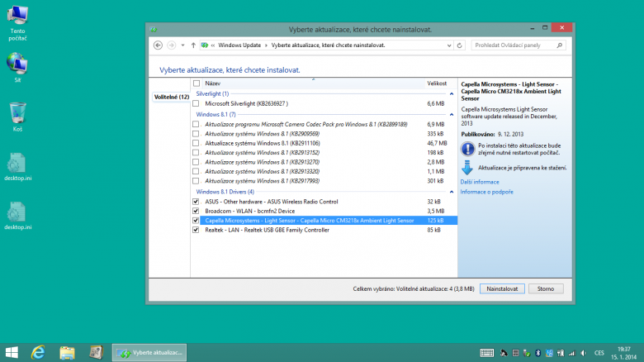Viewport: 644px width, 362px height.
Task: Open the Další informace link
Action: [480, 182]
